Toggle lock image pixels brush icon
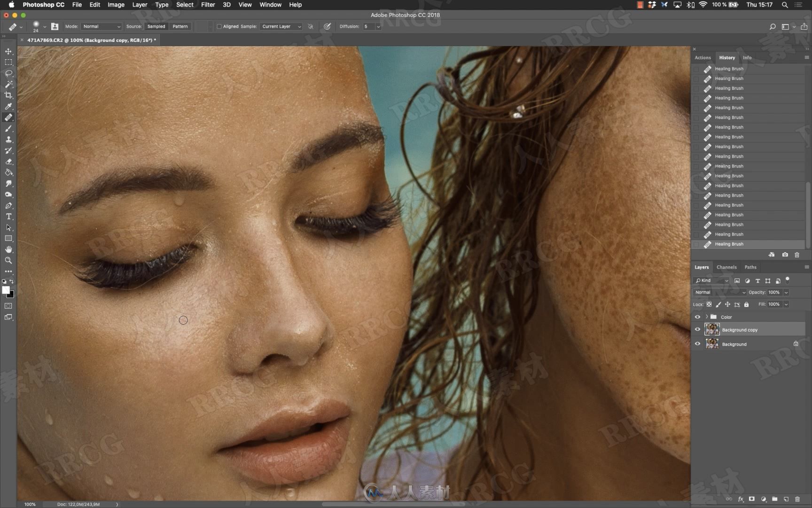This screenshot has height=508, width=812. tap(718, 304)
